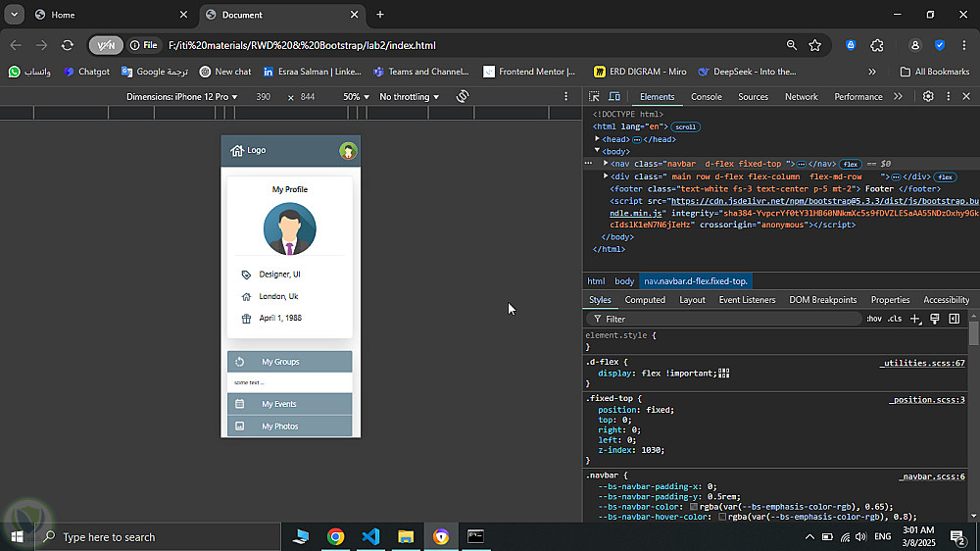Open the _utilities.scss:67 source link
This screenshot has height=551, width=980.
(x=921, y=363)
